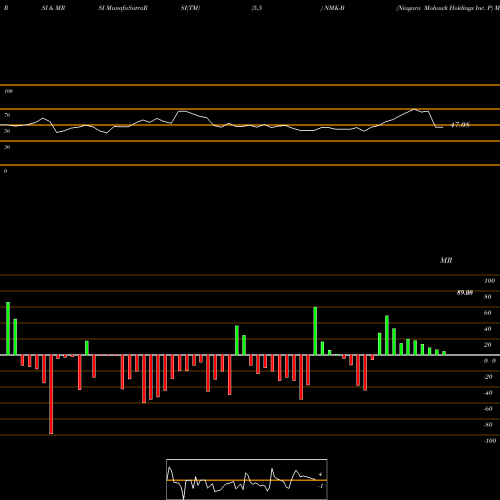This screenshot has height=500, width=500.
Task: Click the MR axis label 80
Action: 488,297
